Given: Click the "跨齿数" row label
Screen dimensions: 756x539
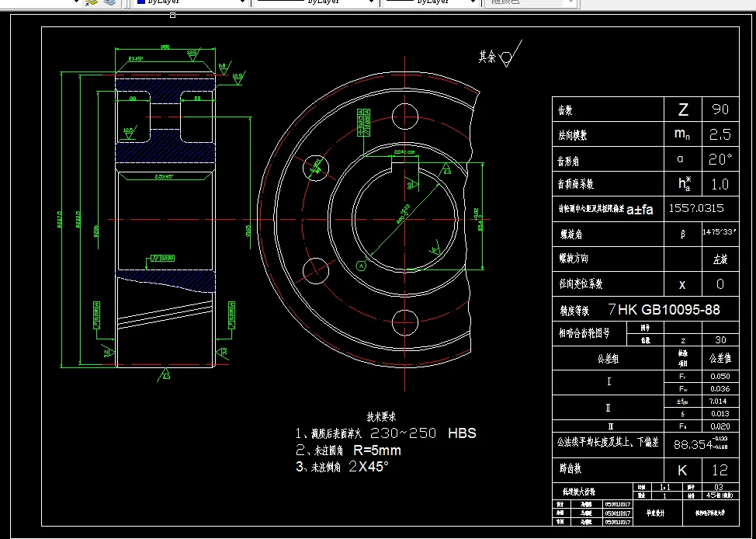Looking at the screenshot, I should 569,468.
